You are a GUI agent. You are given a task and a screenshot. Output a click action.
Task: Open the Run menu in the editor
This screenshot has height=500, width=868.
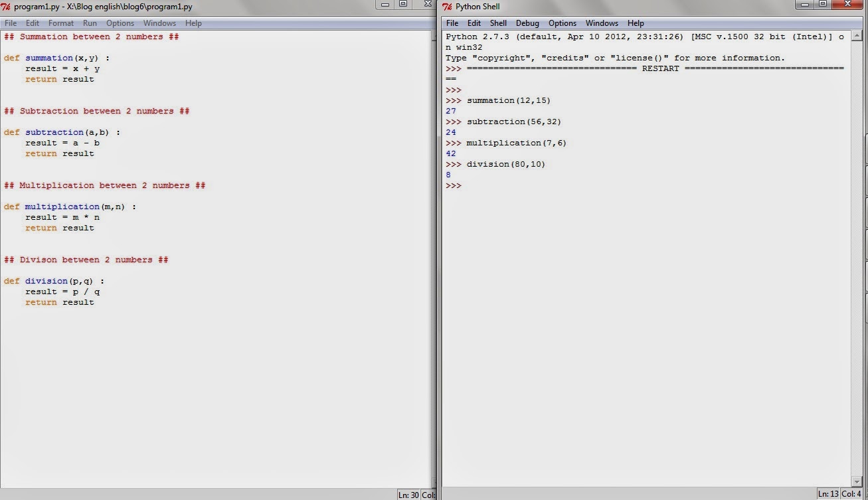pos(90,23)
